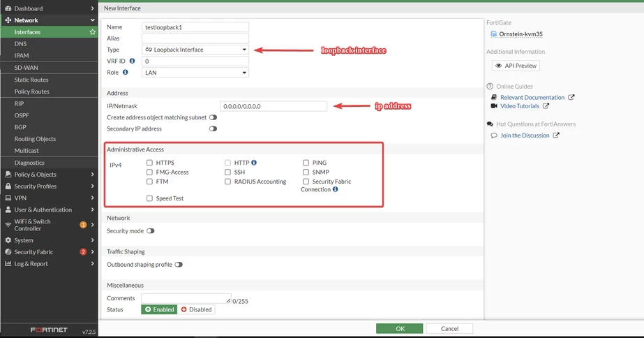Set Status to Disabled
The height and width of the screenshot is (338, 644).
pos(196,309)
